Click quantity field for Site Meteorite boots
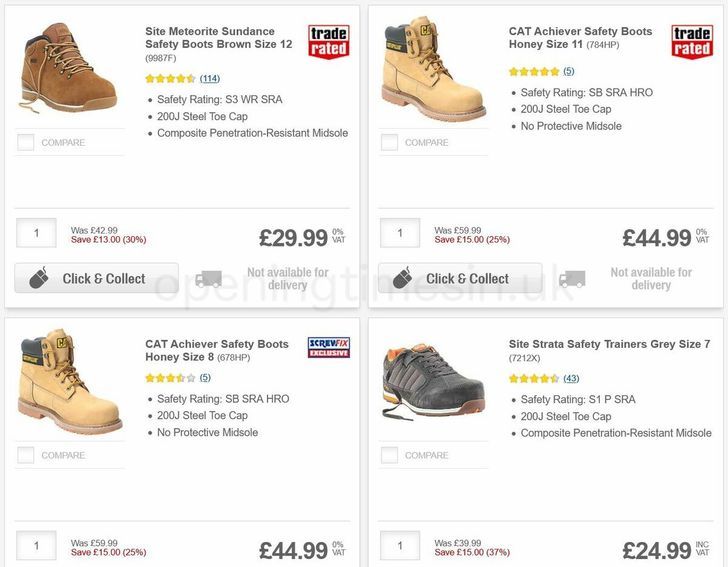This screenshot has height=567, width=728. [x=36, y=233]
